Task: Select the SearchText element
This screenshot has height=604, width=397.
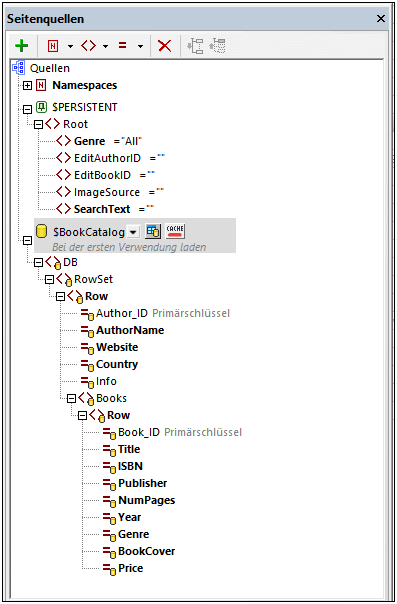Action: click(102, 209)
